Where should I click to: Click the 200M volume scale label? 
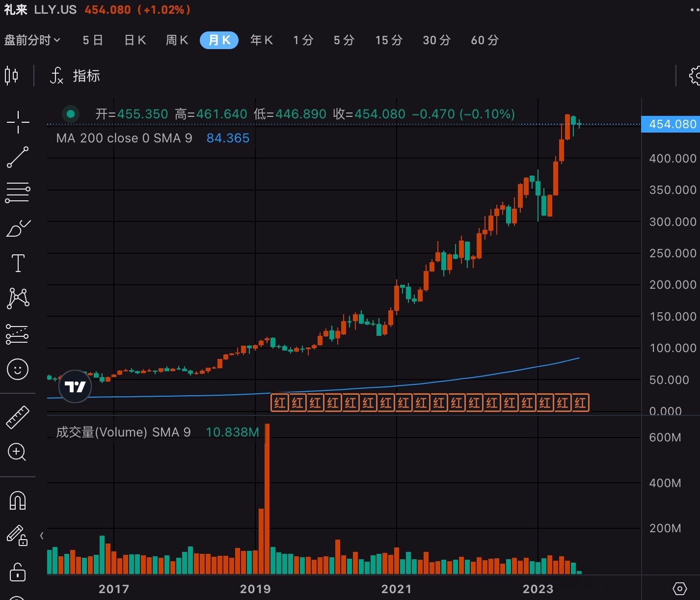[665, 528]
